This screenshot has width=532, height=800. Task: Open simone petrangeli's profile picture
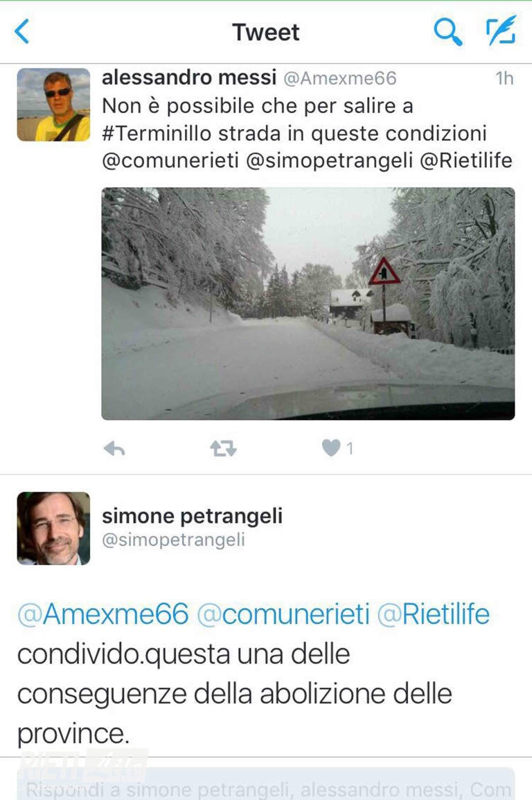(53, 528)
